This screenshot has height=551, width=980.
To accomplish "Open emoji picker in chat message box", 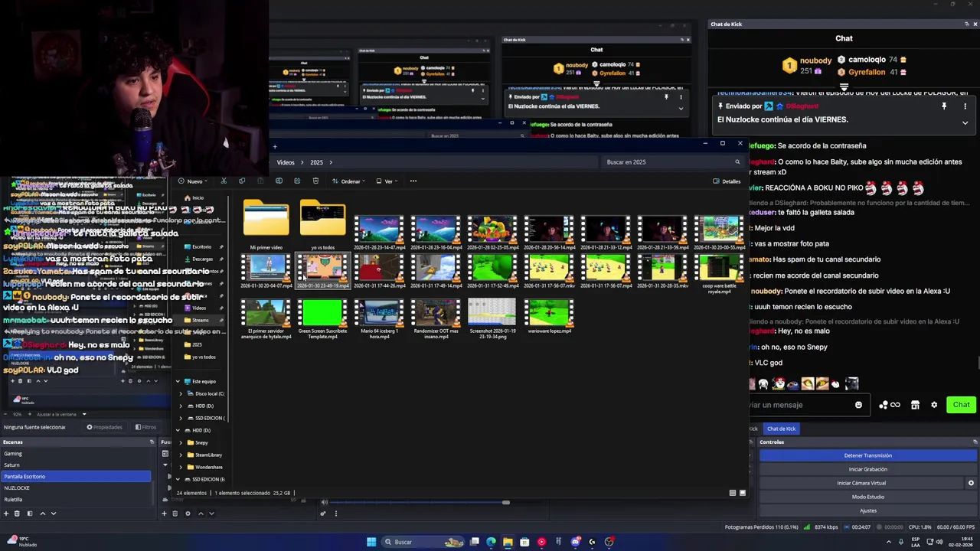I will [x=858, y=405].
